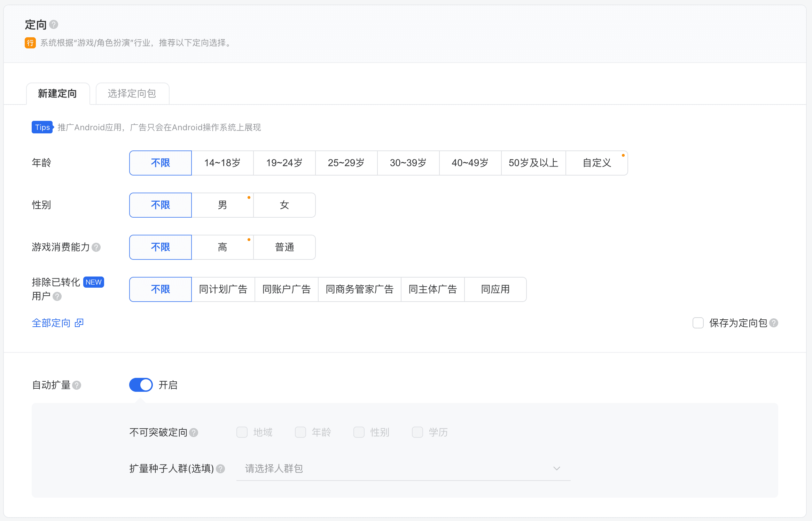The image size is (812, 521).
Task: Choose 男 for gender
Action: [222, 205]
